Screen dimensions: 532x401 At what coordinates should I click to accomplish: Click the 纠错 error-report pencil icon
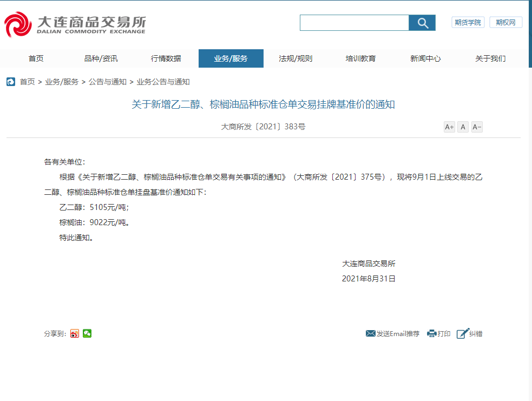point(462,333)
